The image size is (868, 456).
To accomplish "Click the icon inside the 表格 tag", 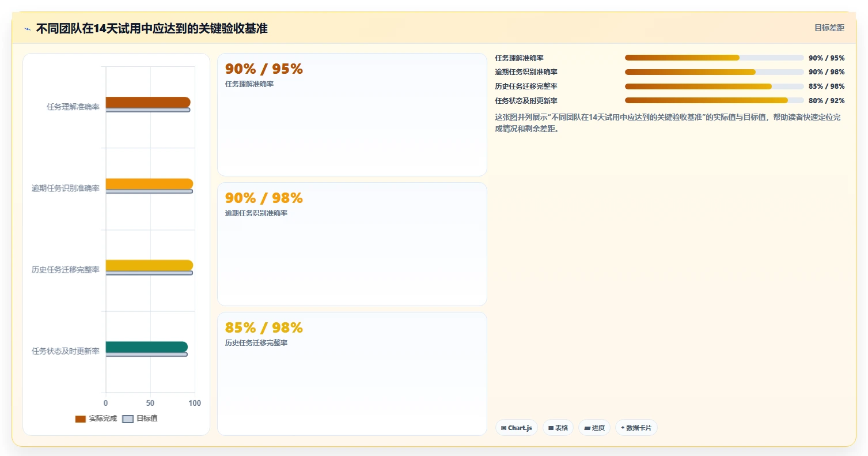I will (551, 428).
